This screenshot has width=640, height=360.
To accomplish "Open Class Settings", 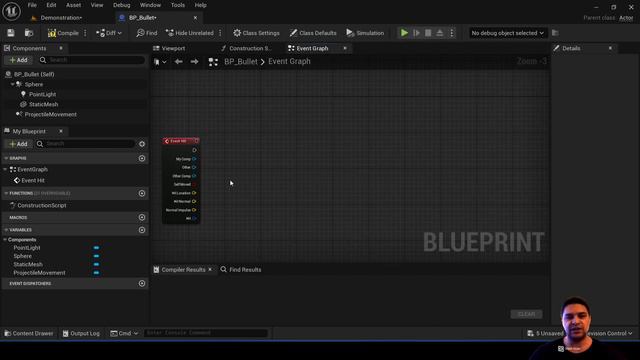I will 256,33.
